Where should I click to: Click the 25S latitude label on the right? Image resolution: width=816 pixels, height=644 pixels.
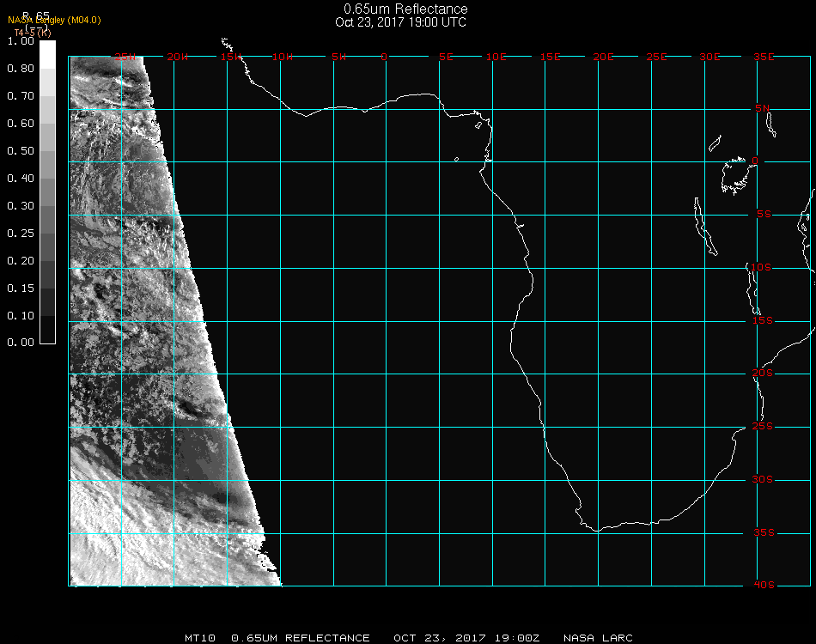[x=763, y=427]
